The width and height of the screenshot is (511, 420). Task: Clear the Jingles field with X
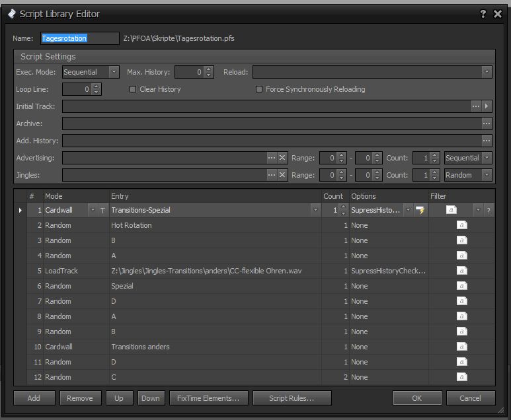click(x=282, y=175)
